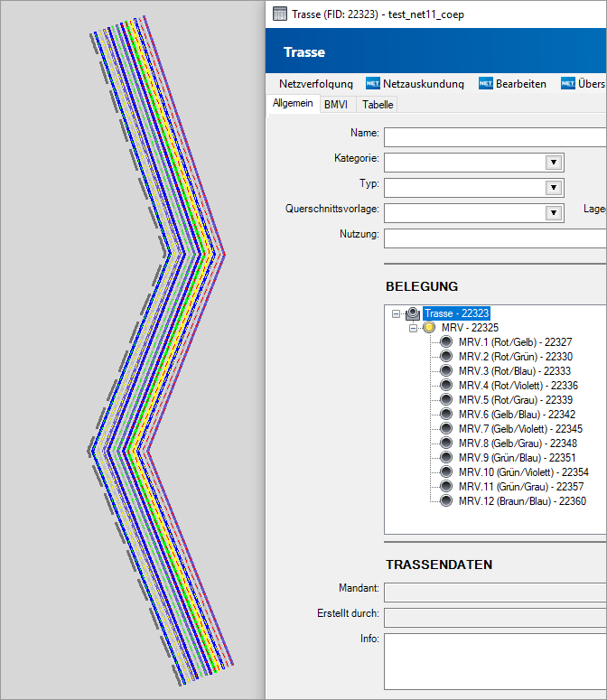This screenshot has height=700, width=607.
Task: Open the Netzverfolgung menu item
Action: (x=316, y=84)
